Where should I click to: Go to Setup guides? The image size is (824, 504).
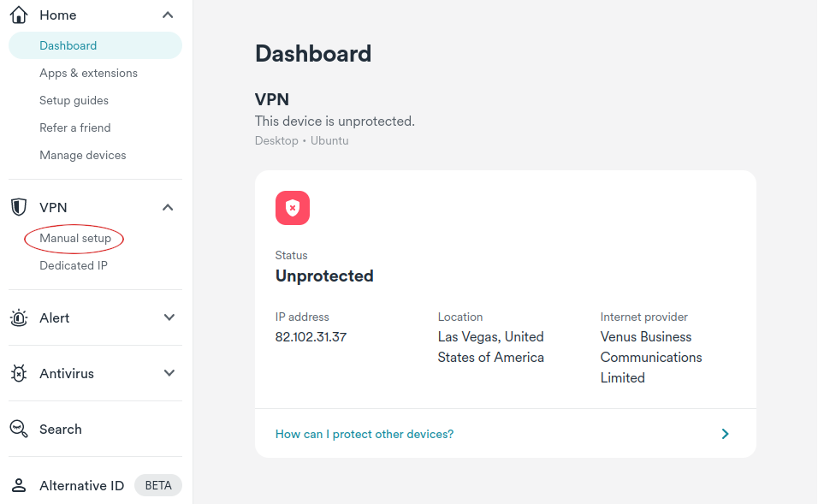tap(74, 100)
